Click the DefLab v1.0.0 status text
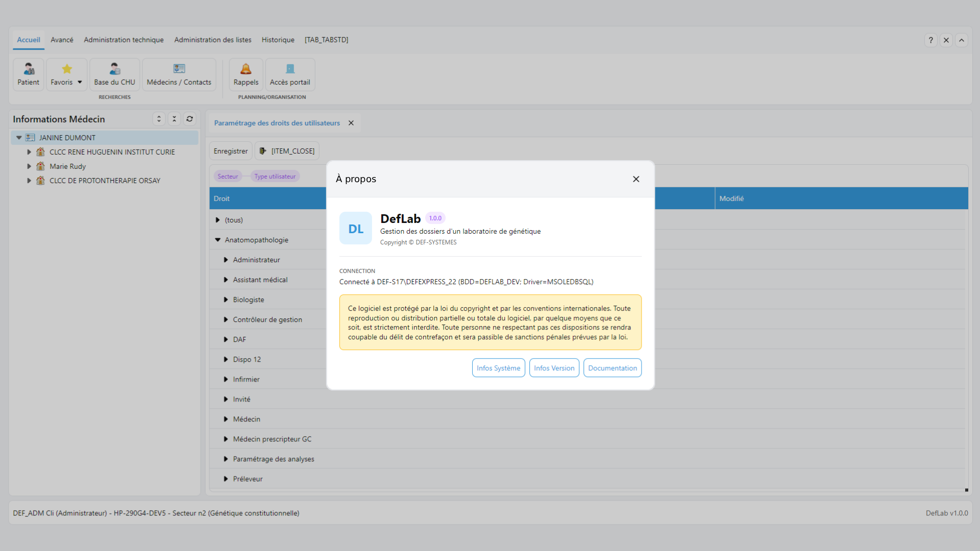Screen dimensions: 980x551 947,513
